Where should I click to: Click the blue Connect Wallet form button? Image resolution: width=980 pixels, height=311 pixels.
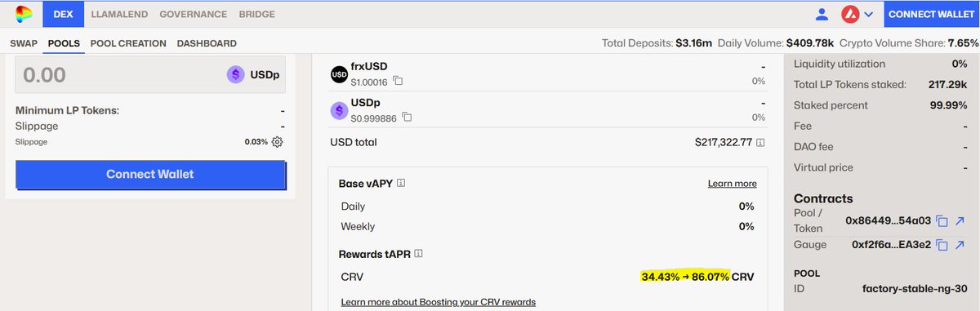[x=150, y=175]
